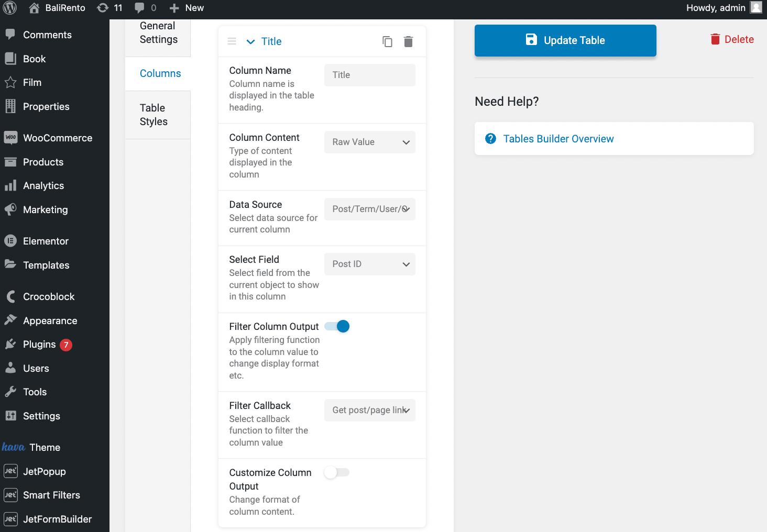Click the Templates folder icon
The height and width of the screenshot is (532, 767).
click(x=10, y=264)
